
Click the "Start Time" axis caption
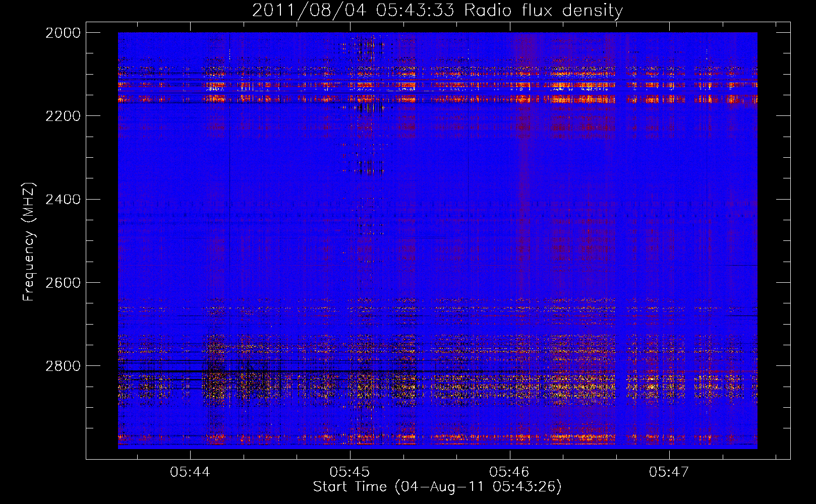coord(349,487)
